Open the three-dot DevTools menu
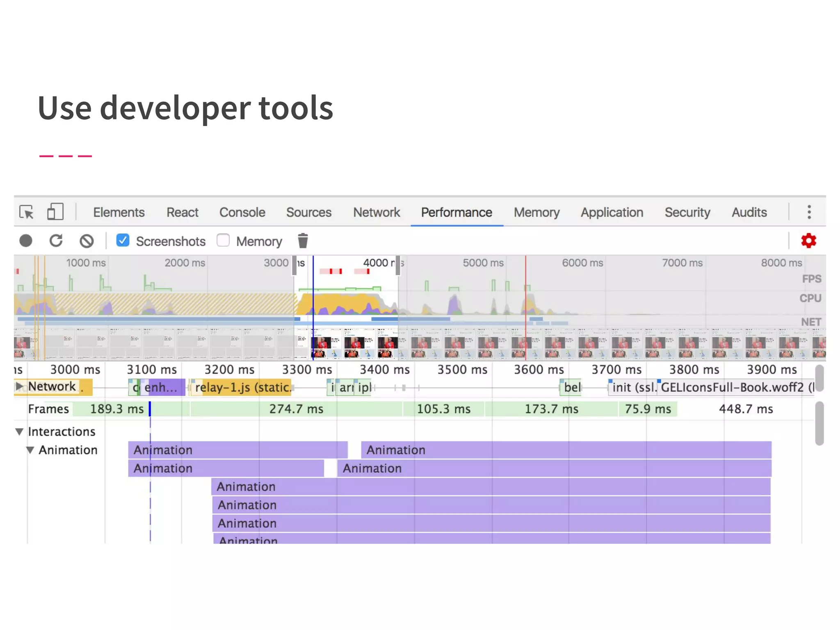The height and width of the screenshot is (630, 840). click(x=809, y=212)
